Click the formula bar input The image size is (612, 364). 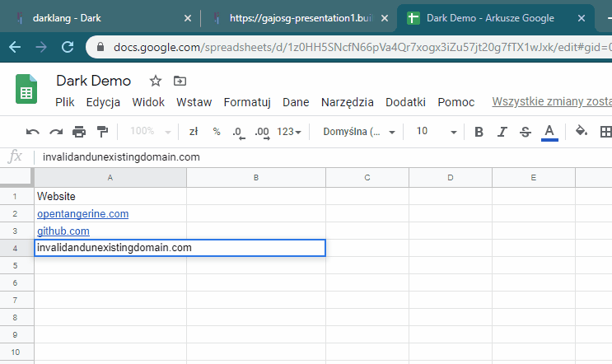click(x=324, y=156)
